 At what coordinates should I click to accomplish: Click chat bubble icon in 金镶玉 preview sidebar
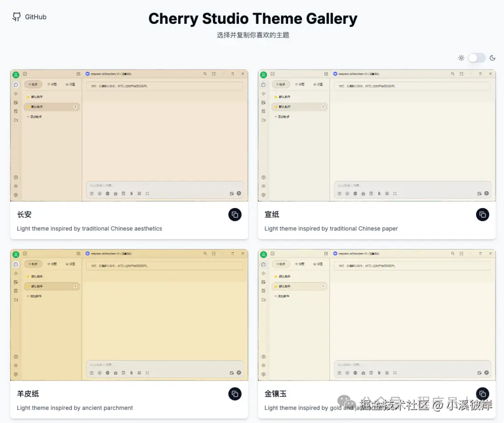click(x=264, y=264)
